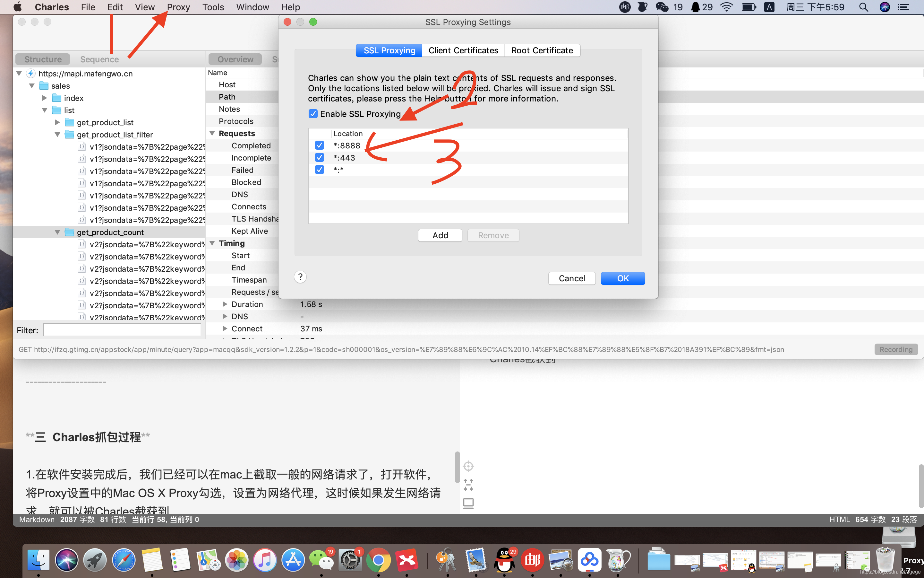Collapse get_product_count folder
The width and height of the screenshot is (924, 578).
(x=57, y=232)
